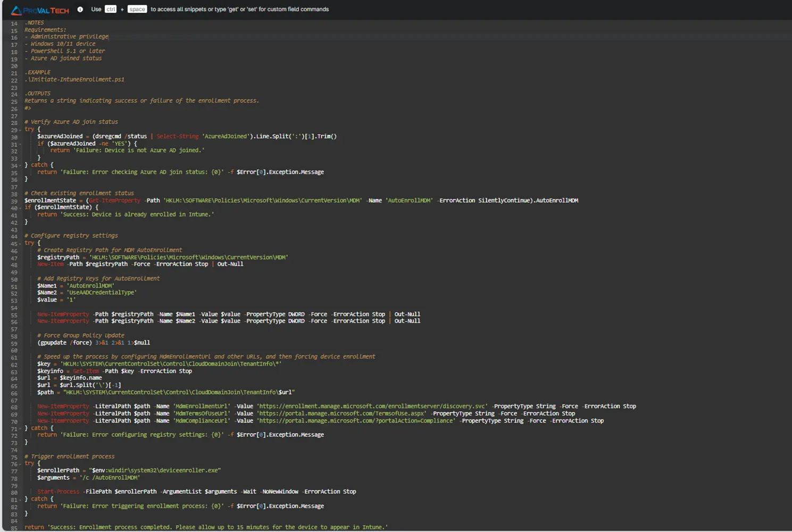Click '.\Initiate-IntuneEnrollment.ps1' example text
The image size is (792, 532).
tap(74, 79)
